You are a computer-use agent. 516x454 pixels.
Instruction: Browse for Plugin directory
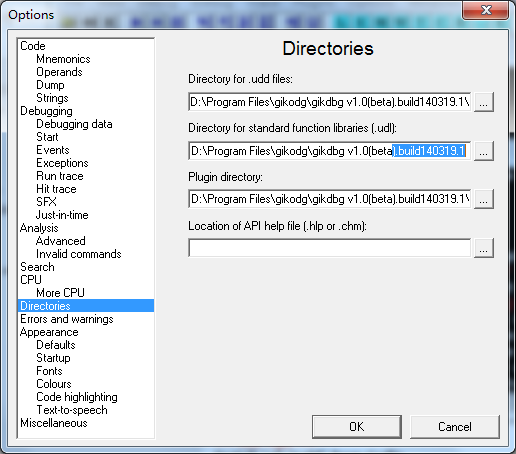point(484,199)
